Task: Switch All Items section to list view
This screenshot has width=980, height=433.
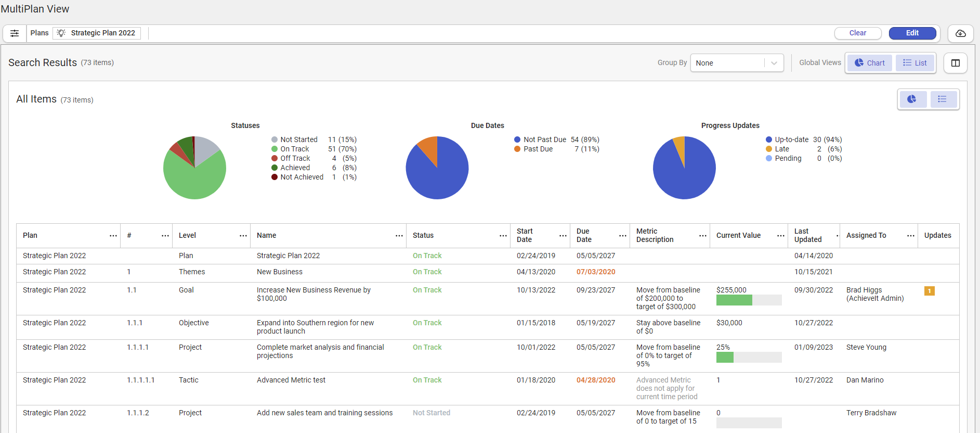Action: tap(942, 99)
